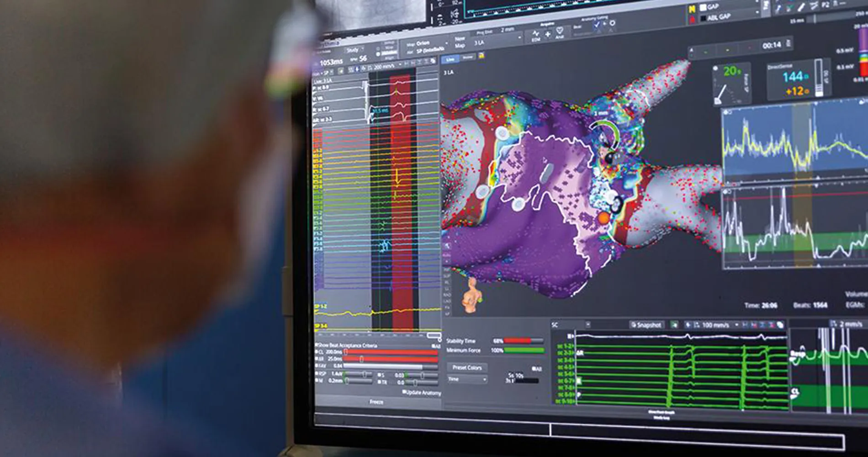Click the red CL criterion slider

tap(391, 352)
